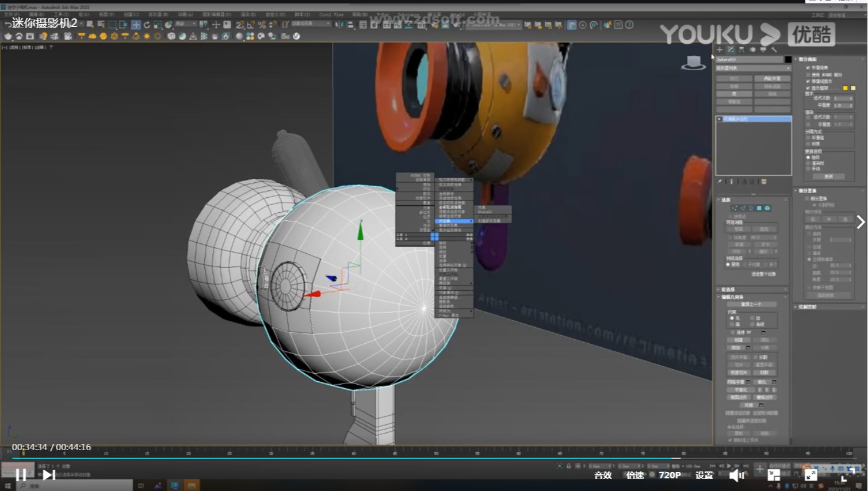Select the 始终 always update radio button
Viewport: 868px width, 491px height.
808,157
